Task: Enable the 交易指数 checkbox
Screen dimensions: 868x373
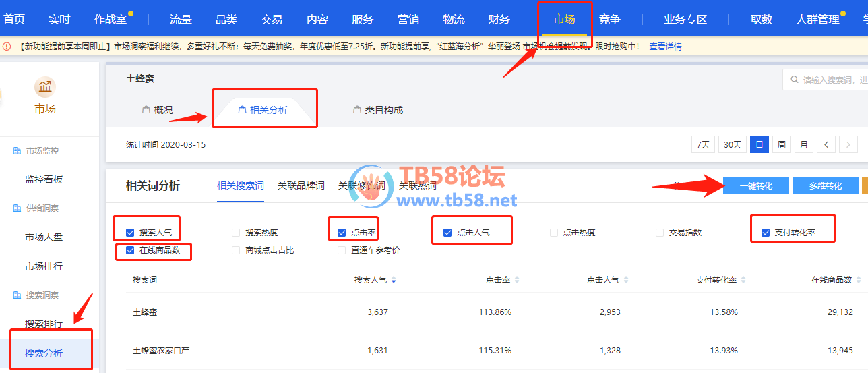Action: pos(660,233)
